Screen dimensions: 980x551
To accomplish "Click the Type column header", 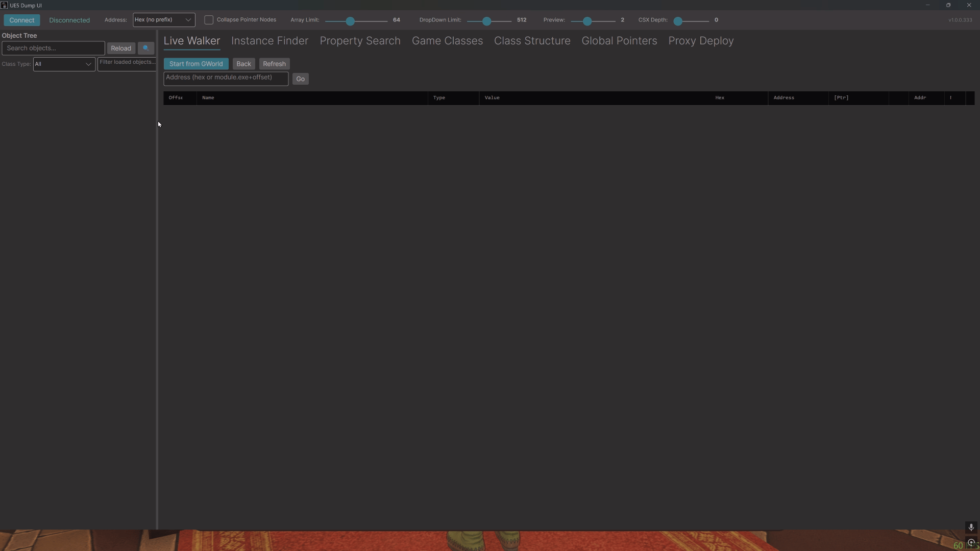I will point(453,98).
